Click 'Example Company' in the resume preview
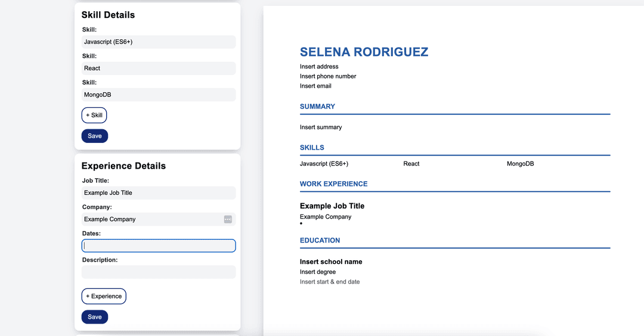The width and height of the screenshot is (644, 336). [326, 217]
